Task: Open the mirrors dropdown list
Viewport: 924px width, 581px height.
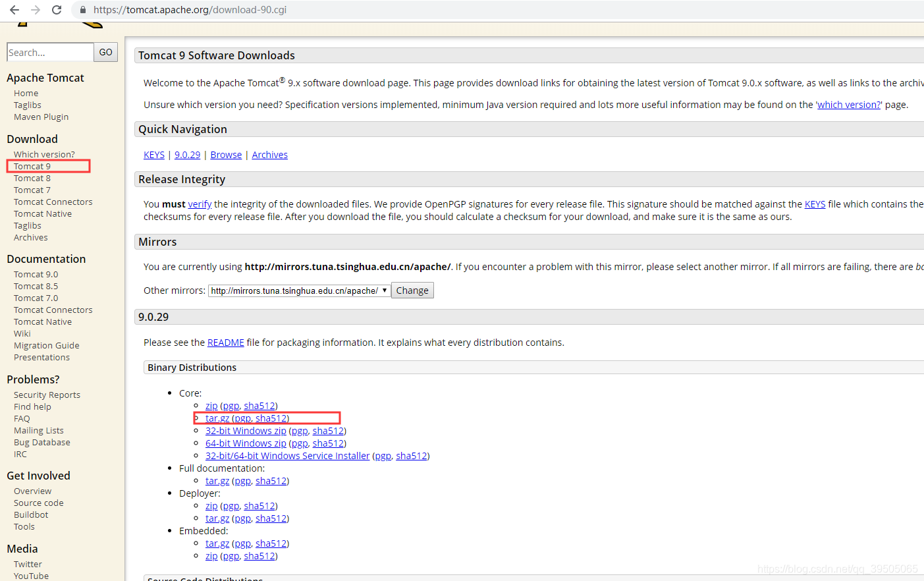Action: (x=300, y=290)
